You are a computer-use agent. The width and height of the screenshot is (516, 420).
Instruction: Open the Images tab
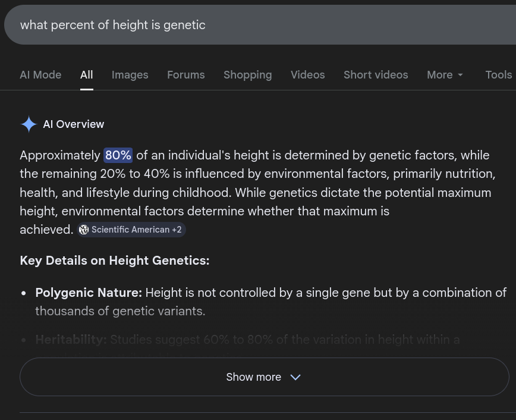click(130, 75)
